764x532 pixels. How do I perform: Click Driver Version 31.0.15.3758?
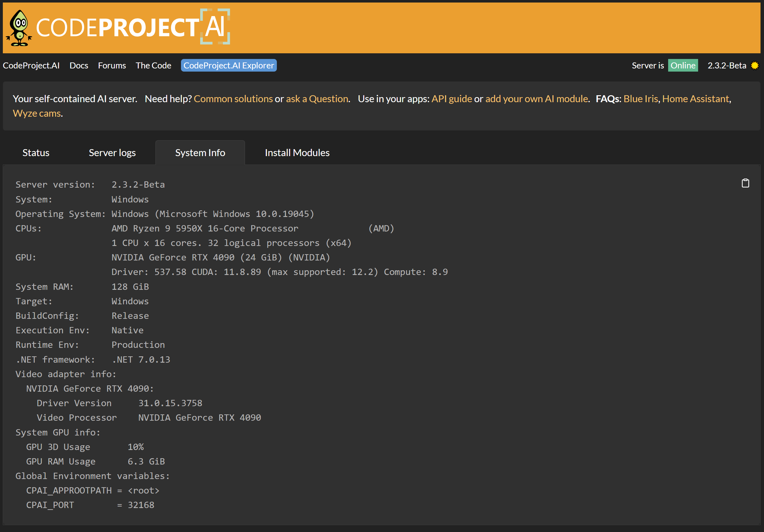coord(120,403)
